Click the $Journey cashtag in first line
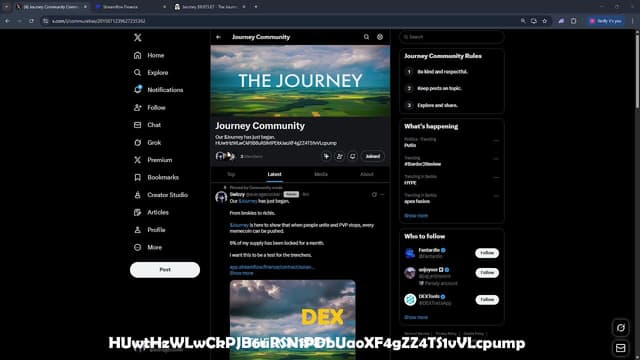Viewport: 640px width, 360px height. coord(248,201)
